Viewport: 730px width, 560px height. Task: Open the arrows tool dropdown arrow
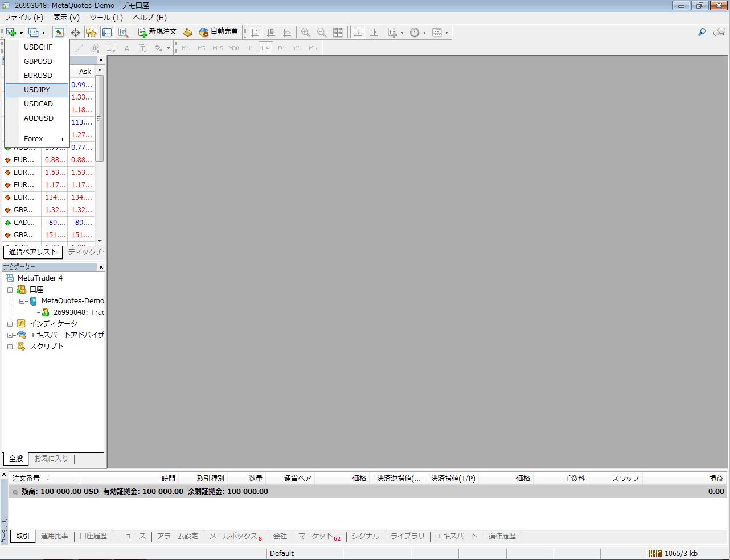point(168,48)
